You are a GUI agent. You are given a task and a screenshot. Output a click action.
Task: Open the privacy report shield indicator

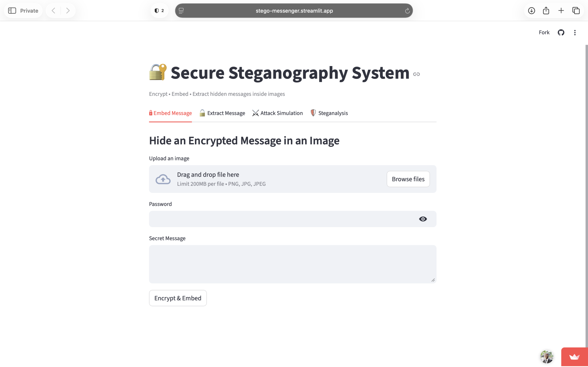159,11
